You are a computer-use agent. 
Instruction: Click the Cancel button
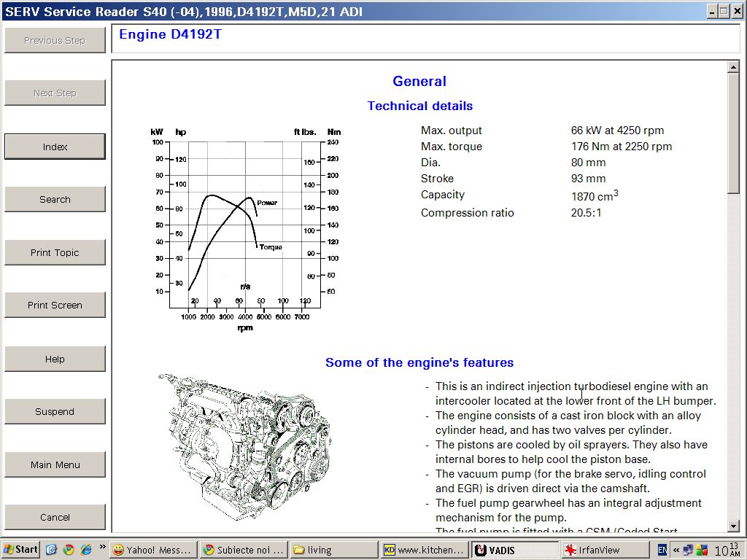pyautogui.click(x=55, y=517)
